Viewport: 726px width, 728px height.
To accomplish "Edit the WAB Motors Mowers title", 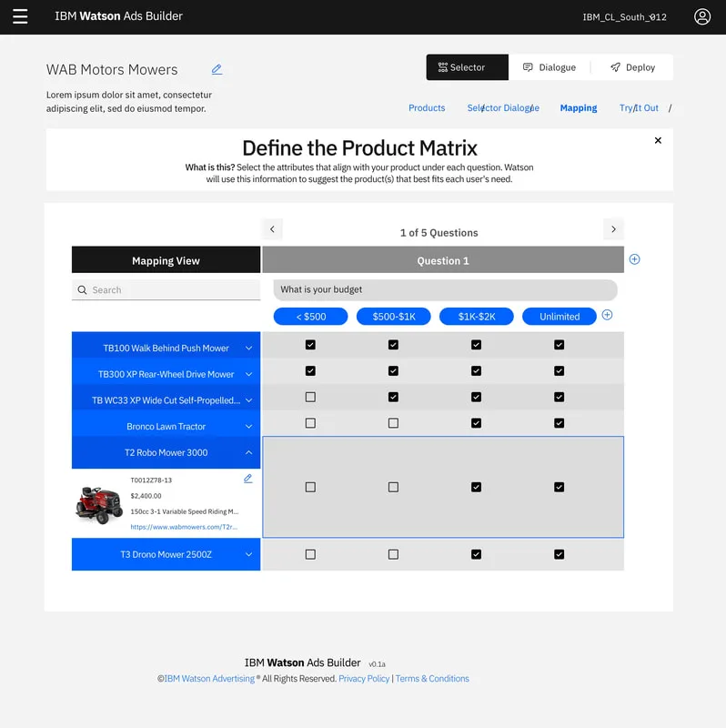I will click(217, 70).
